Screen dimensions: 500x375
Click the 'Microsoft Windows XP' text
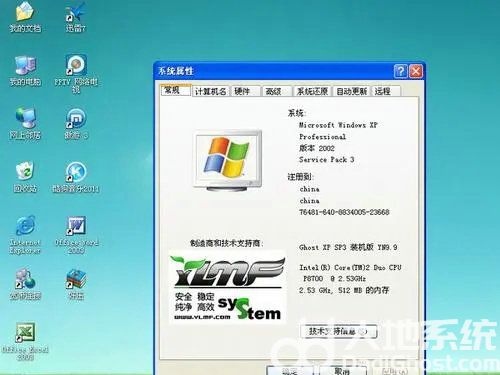tap(338, 125)
